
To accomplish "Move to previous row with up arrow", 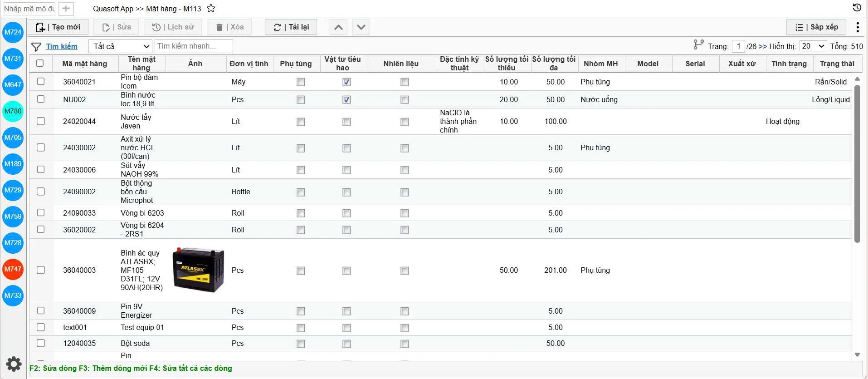I will [x=338, y=27].
